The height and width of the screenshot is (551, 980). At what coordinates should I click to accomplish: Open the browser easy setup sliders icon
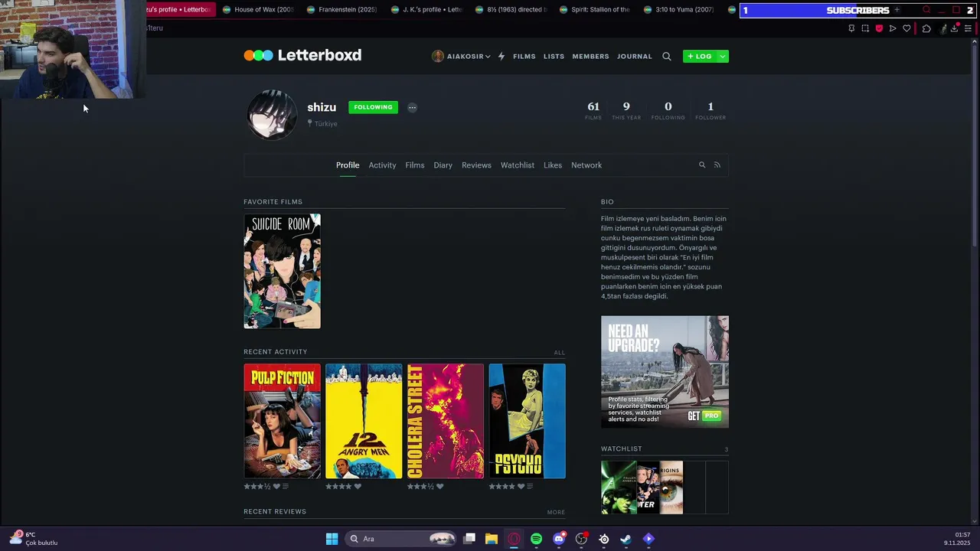pyautogui.click(x=968, y=28)
